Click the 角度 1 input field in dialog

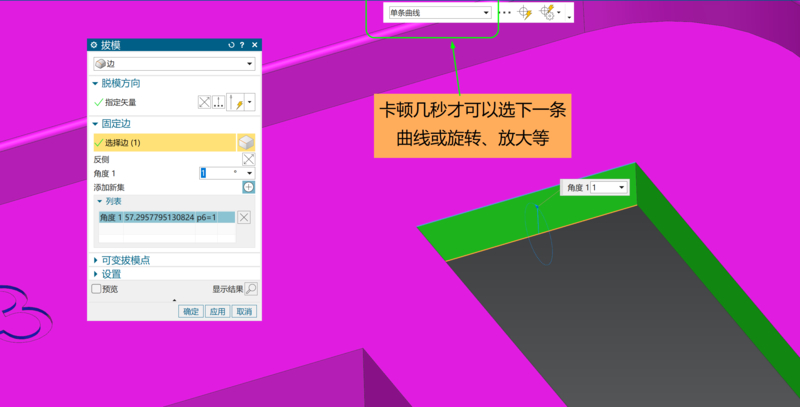(220, 173)
